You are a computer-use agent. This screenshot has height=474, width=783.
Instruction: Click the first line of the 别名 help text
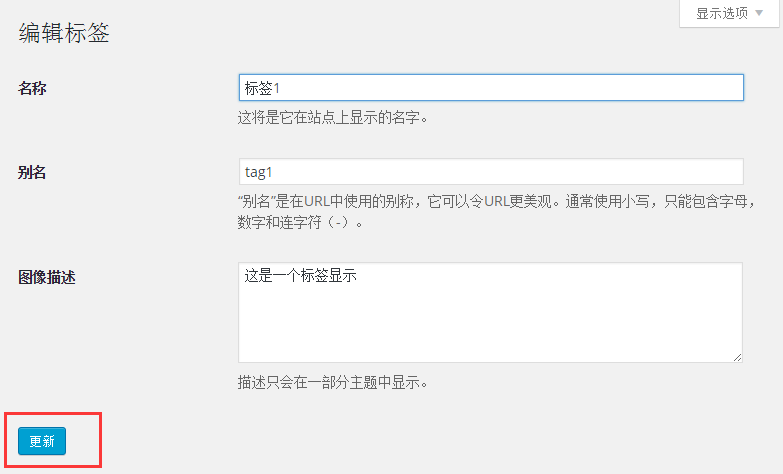pos(490,200)
